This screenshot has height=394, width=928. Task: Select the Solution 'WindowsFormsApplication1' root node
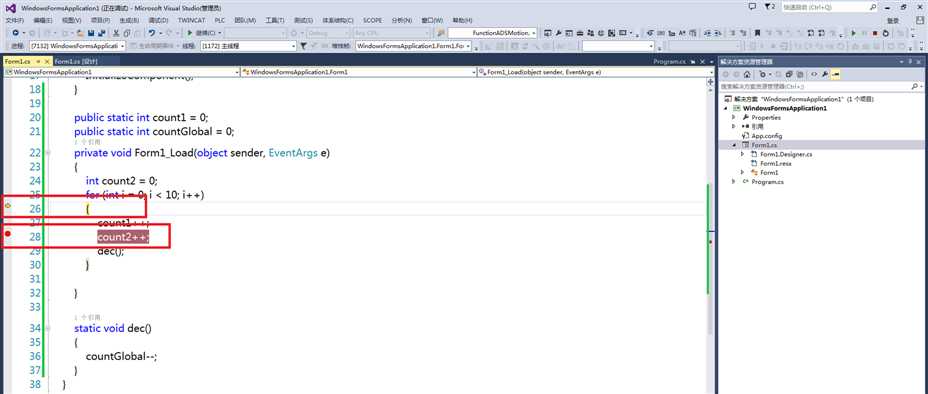pos(798,99)
